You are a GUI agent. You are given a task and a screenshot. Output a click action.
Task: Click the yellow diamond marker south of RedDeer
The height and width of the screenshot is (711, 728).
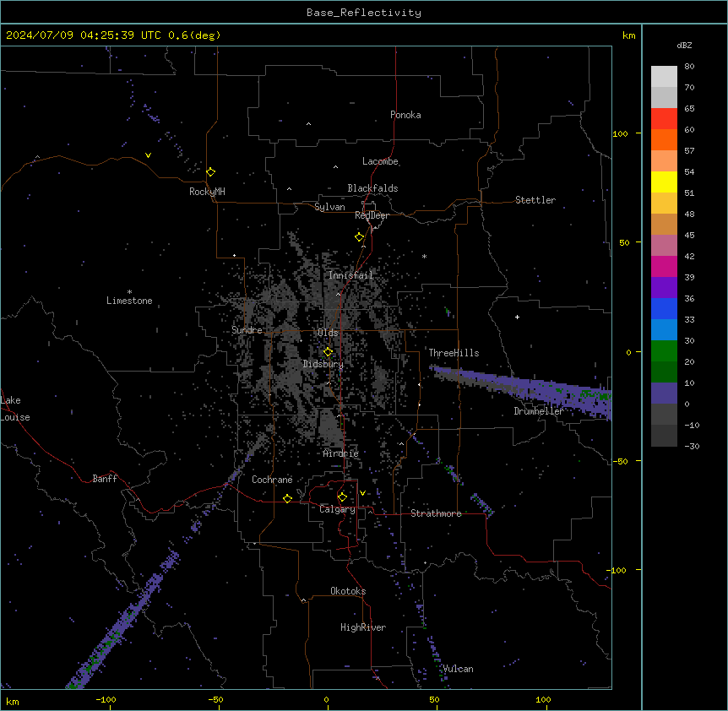click(x=360, y=237)
